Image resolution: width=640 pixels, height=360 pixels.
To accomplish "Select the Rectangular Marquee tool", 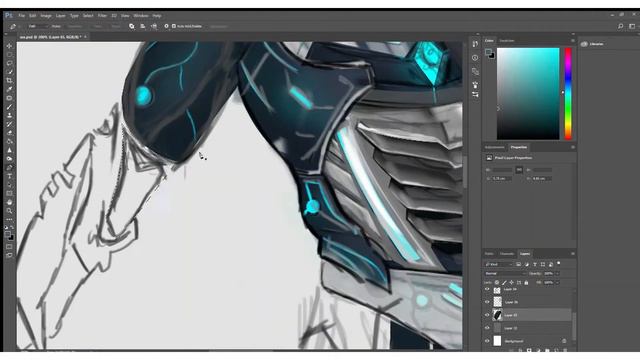I will 9,55.
